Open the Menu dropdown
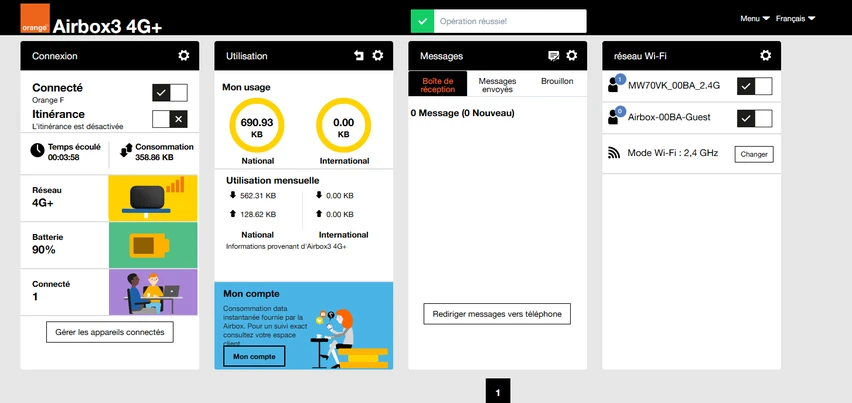 755,18
